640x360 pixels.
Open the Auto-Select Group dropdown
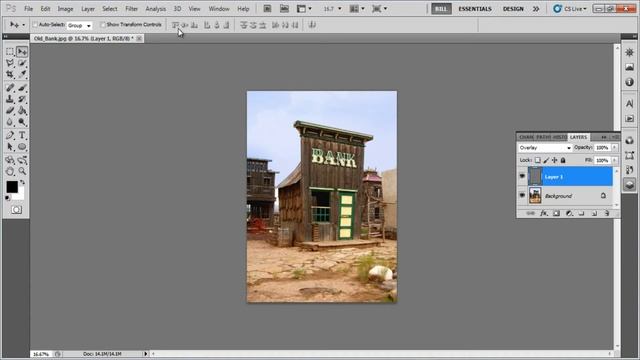(x=79, y=25)
